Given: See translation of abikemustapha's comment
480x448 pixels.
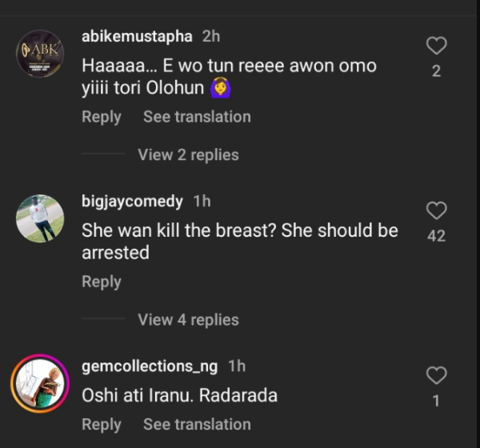Looking at the screenshot, I should coord(197,117).
